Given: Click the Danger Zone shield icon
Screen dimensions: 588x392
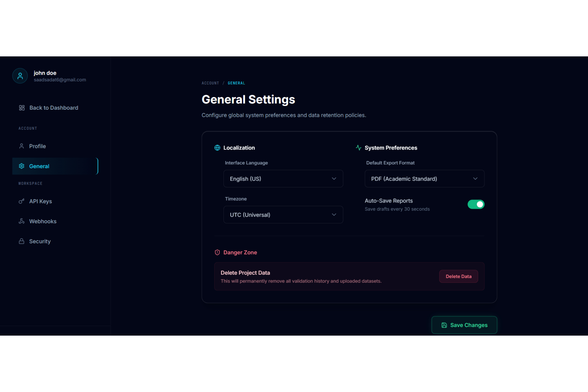Looking at the screenshot, I should coord(217,252).
